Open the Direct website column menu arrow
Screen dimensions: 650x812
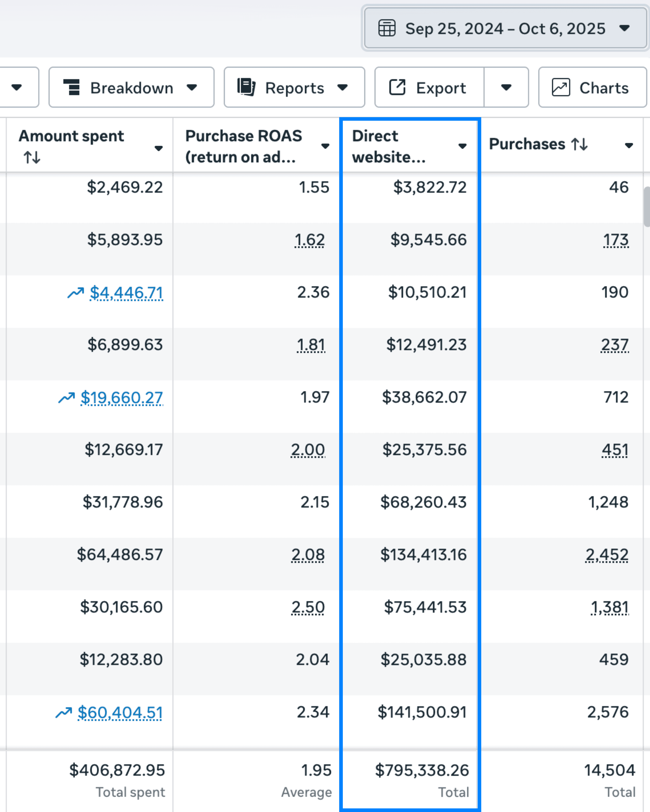point(462,146)
